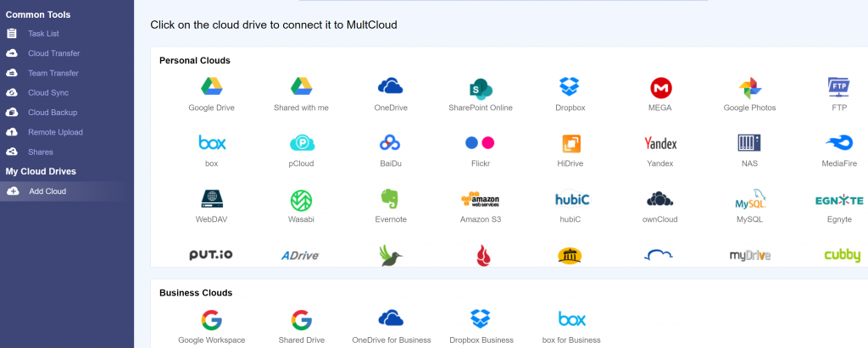Add BaiDu cloud drive
Screen dimensions: 868x348
[390, 143]
